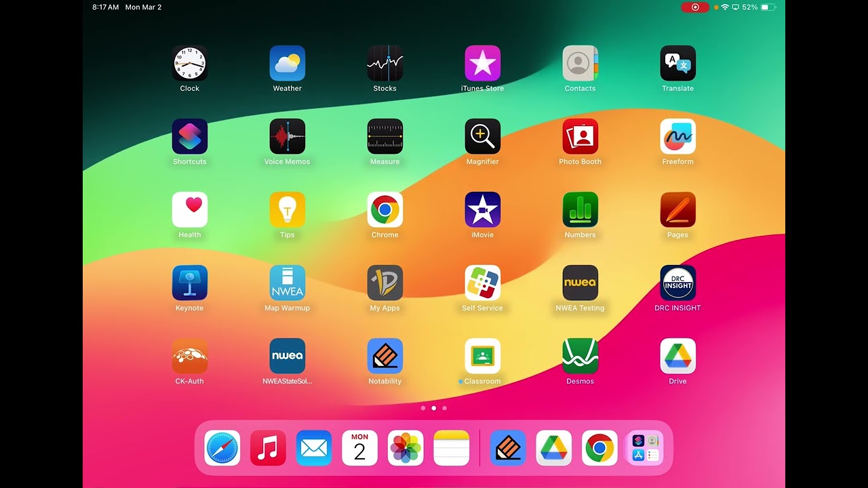
Task: Open the Magnifier app
Action: click(x=483, y=136)
